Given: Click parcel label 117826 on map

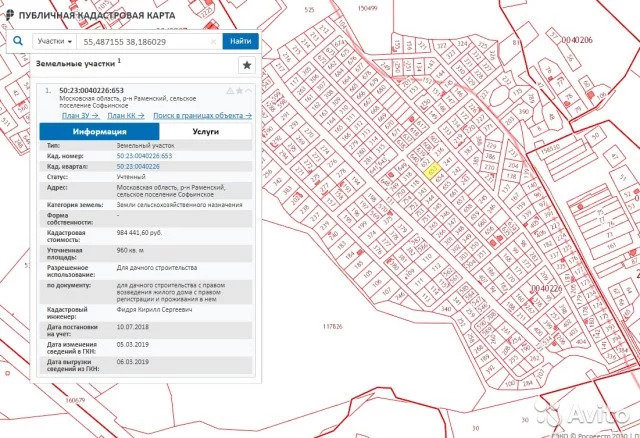Looking at the screenshot, I should [333, 327].
